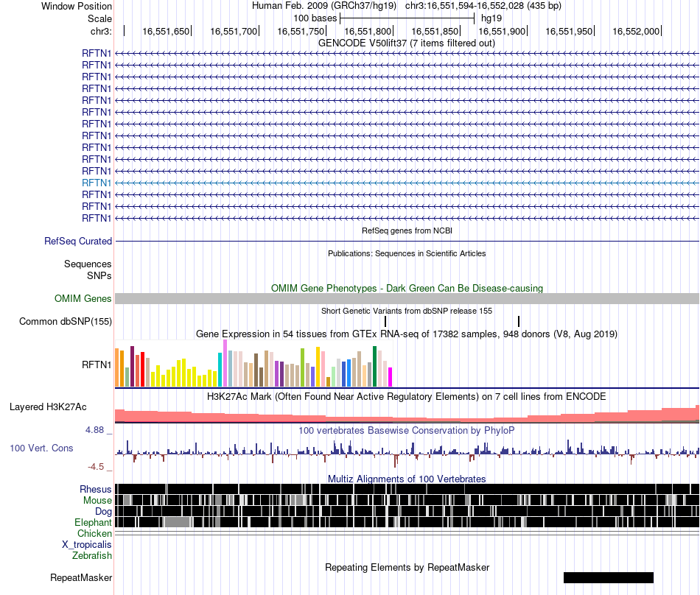This screenshot has width=700, height=595.
Task: Click the 'Window Position' track label
Action: [x=77, y=6]
